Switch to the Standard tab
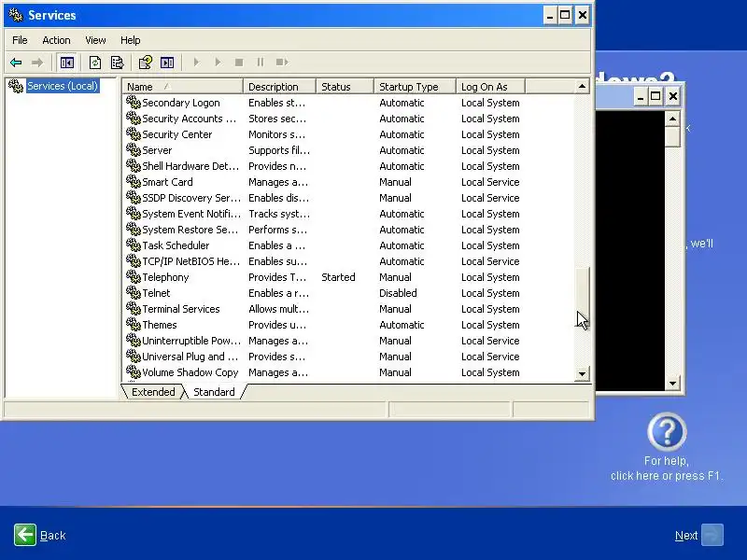This screenshot has height=560, width=747. pos(214,392)
